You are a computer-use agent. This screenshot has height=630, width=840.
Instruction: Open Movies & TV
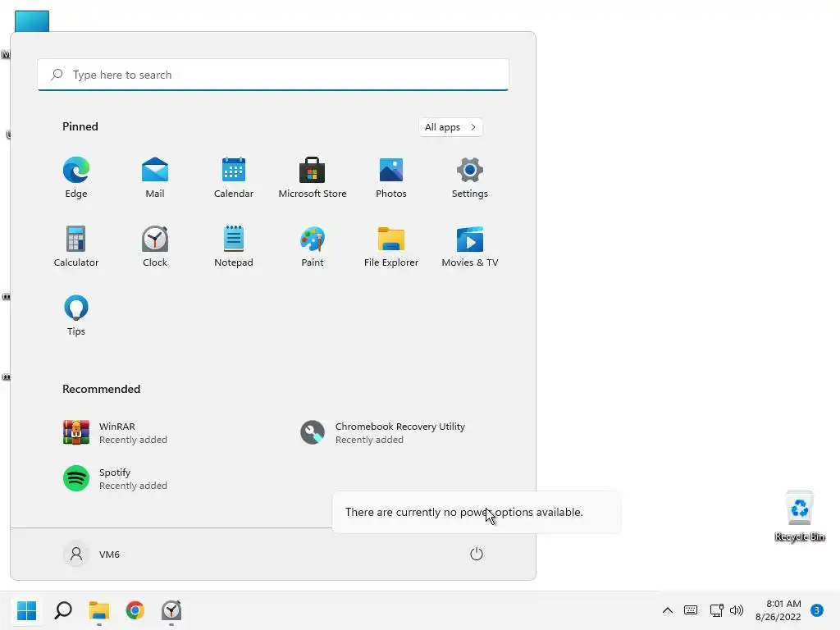click(470, 246)
